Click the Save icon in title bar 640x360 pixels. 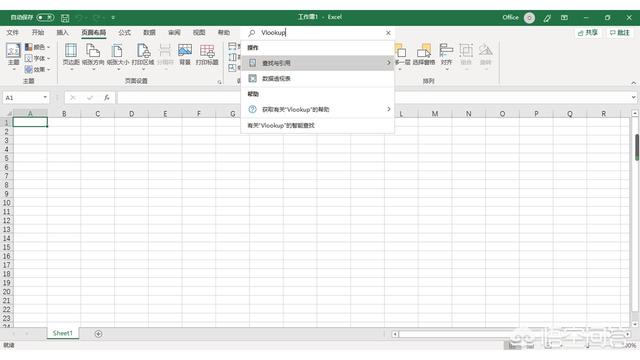tap(65, 18)
